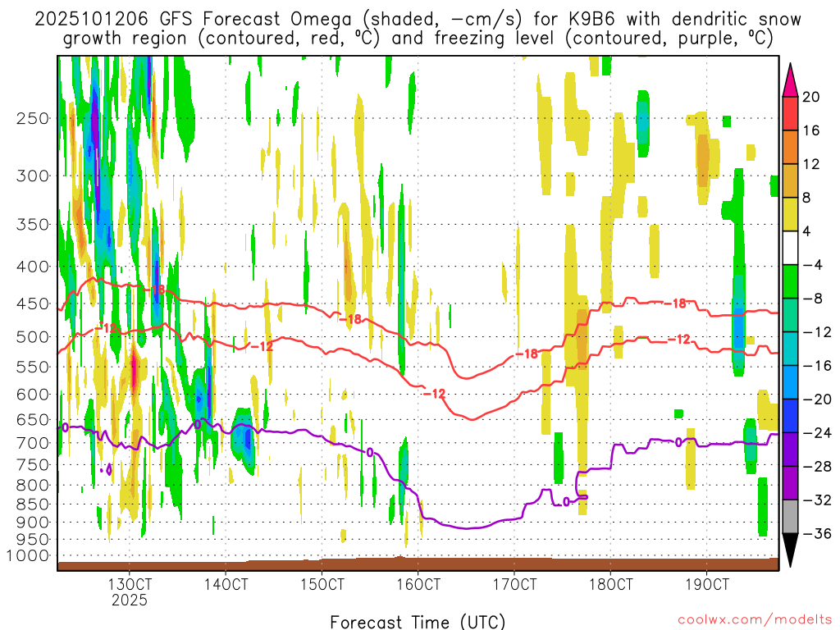The width and height of the screenshot is (840, 630).
Task: Select the gray -32 to -36 colorbar segment
Action: 790,517
